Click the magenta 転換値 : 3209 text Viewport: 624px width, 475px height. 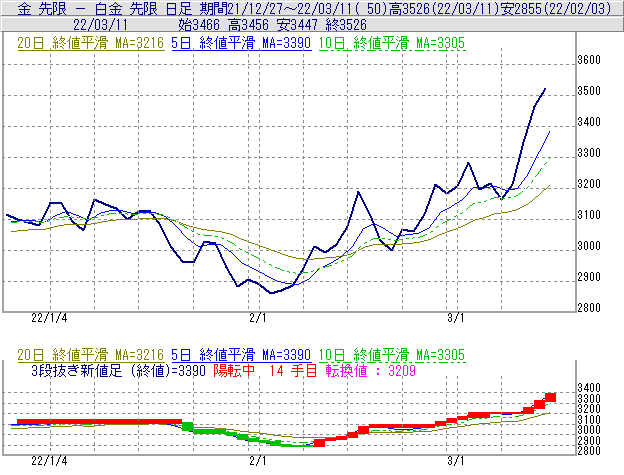click(370, 371)
